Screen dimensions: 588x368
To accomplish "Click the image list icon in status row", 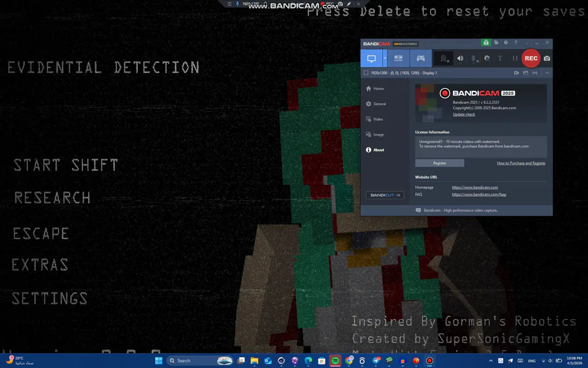I will (x=525, y=73).
